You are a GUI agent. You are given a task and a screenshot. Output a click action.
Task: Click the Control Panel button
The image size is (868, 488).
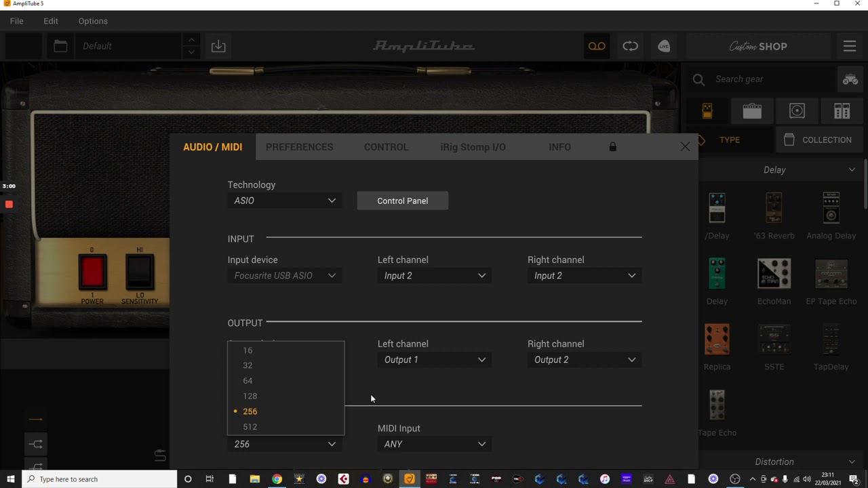(403, 201)
